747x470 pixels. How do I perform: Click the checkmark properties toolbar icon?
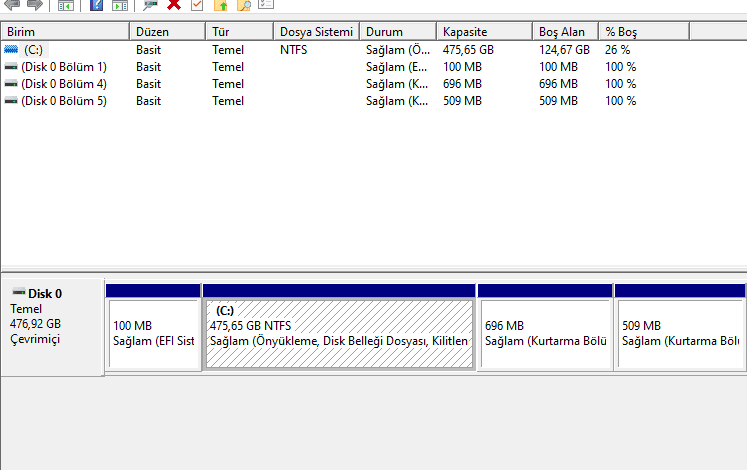point(197,5)
